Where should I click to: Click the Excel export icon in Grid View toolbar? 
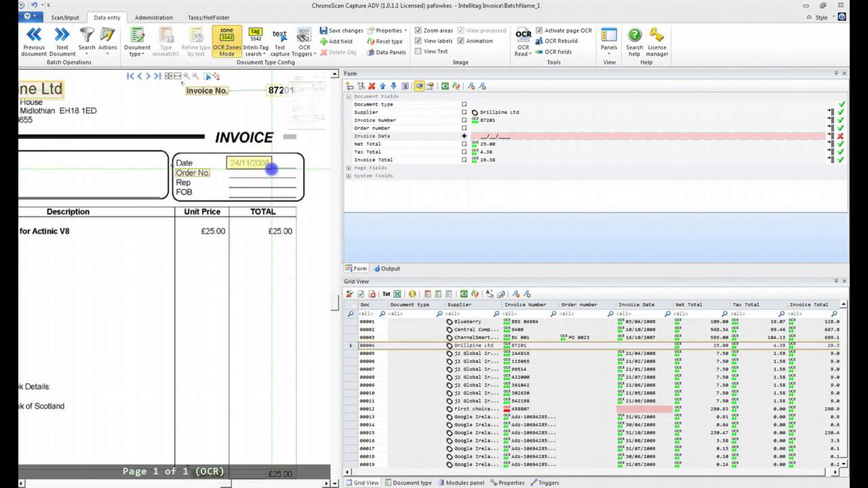click(397, 294)
